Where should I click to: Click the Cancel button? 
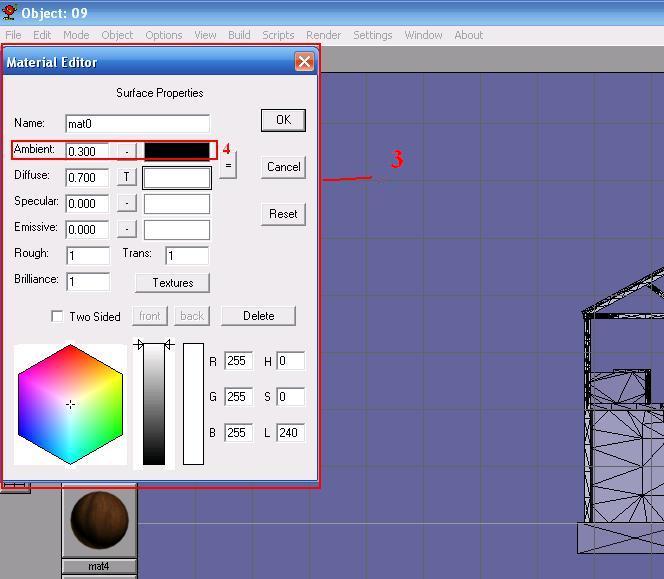[x=283, y=167]
